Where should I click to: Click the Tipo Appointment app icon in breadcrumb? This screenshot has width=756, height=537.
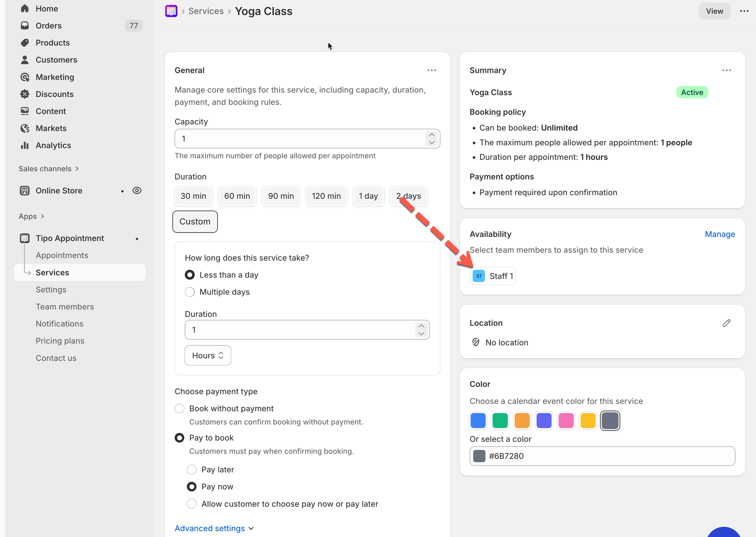(x=171, y=11)
